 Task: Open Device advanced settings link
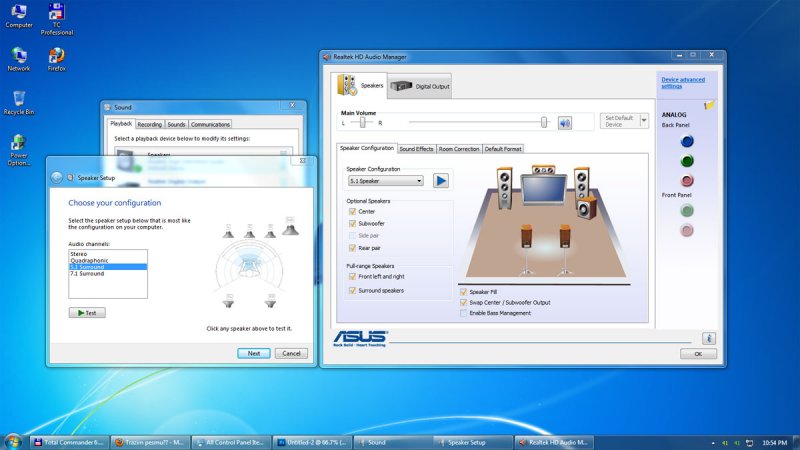[683, 83]
